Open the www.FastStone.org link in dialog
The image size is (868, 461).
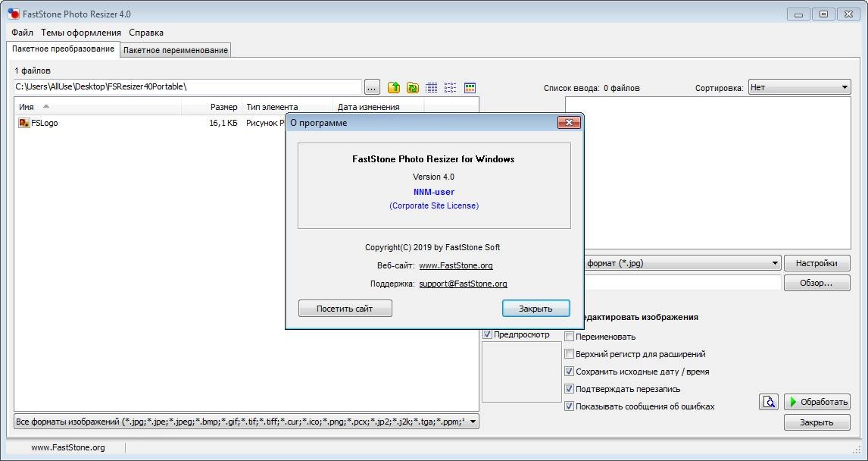click(x=456, y=265)
